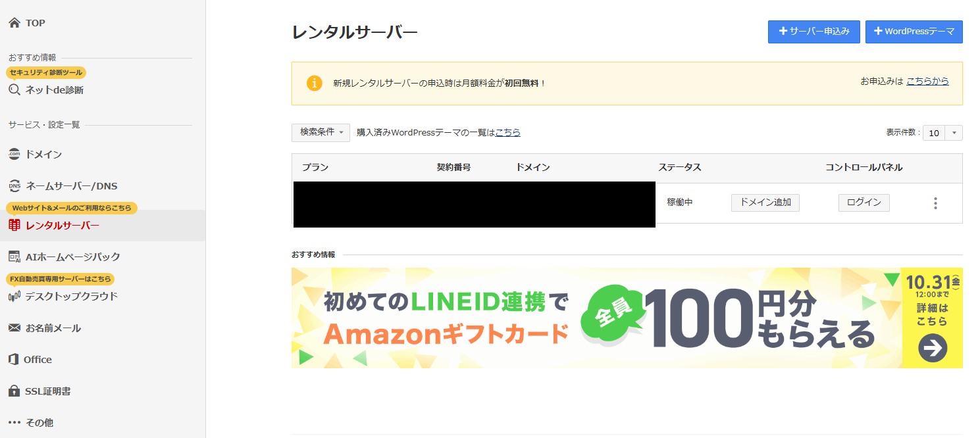
Task: Click the SSL証明書 padlock icon
Action: tap(14, 391)
